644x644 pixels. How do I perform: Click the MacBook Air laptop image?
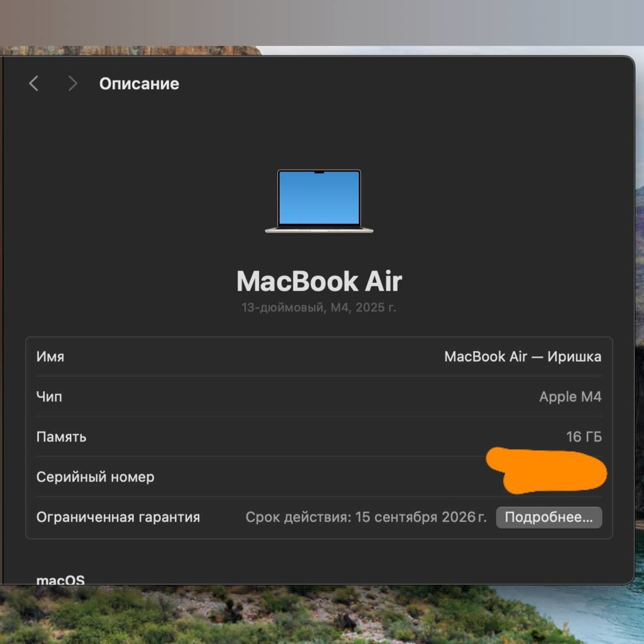pyautogui.click(x=319, y=201)
